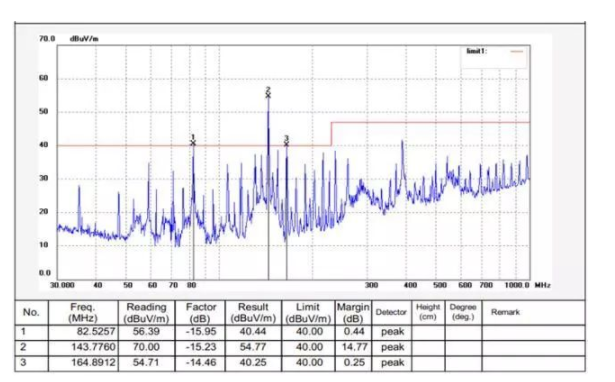
Task: Click the limit cell in row 2
Action: click(309, 347)
